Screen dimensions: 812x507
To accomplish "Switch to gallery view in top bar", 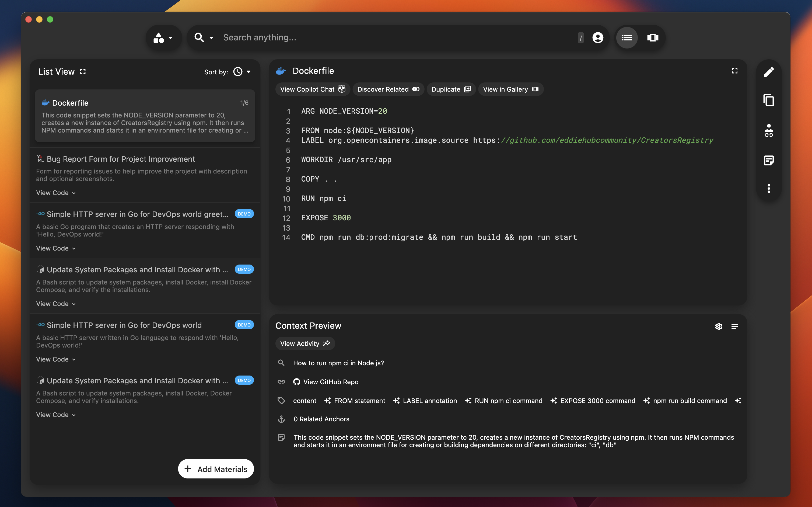I will click(653, 37).
